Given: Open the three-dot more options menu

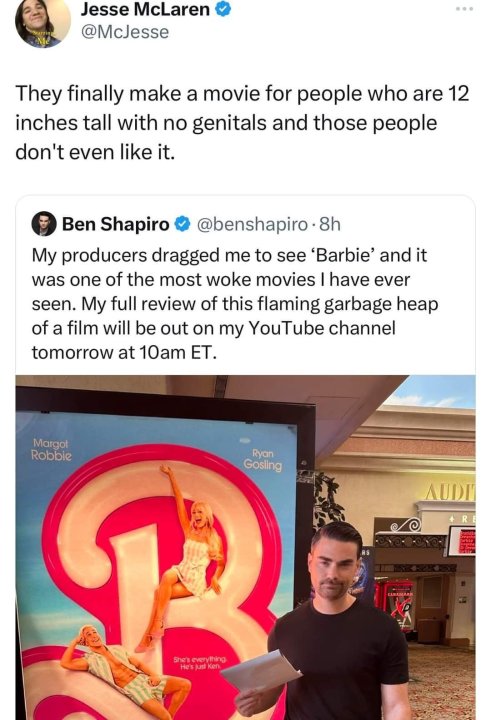Looking at the screenshot, I should (x=464, y=10).
